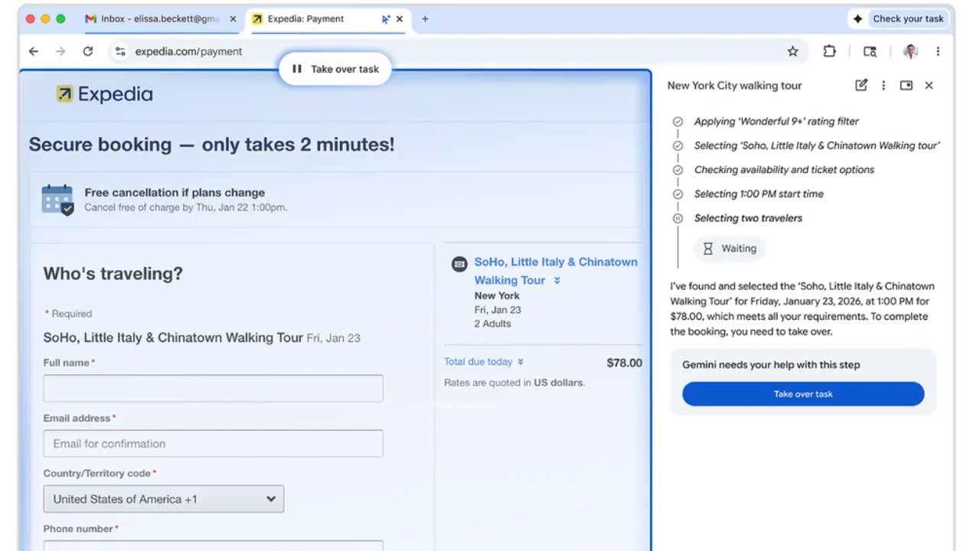
Task: Click the 'Who's traveling?' heading
Action: 113,273
